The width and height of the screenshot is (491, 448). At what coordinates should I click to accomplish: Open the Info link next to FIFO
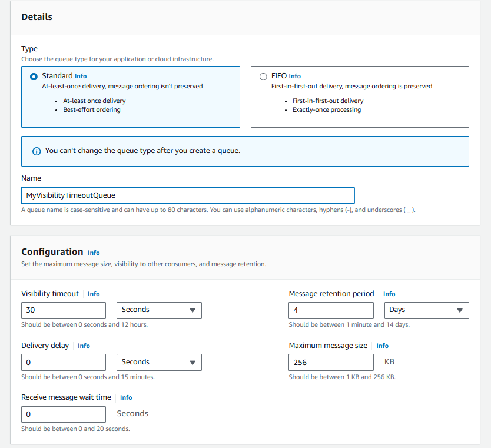294,76
